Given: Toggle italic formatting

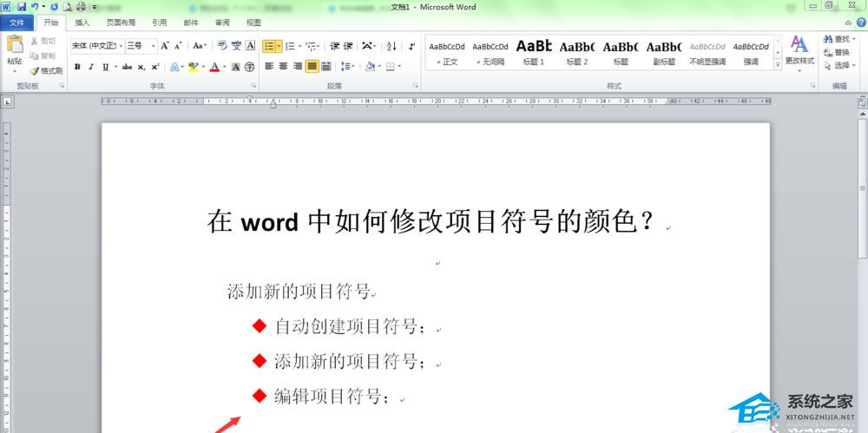Looking at the screenshot, I should click(91, 67).
